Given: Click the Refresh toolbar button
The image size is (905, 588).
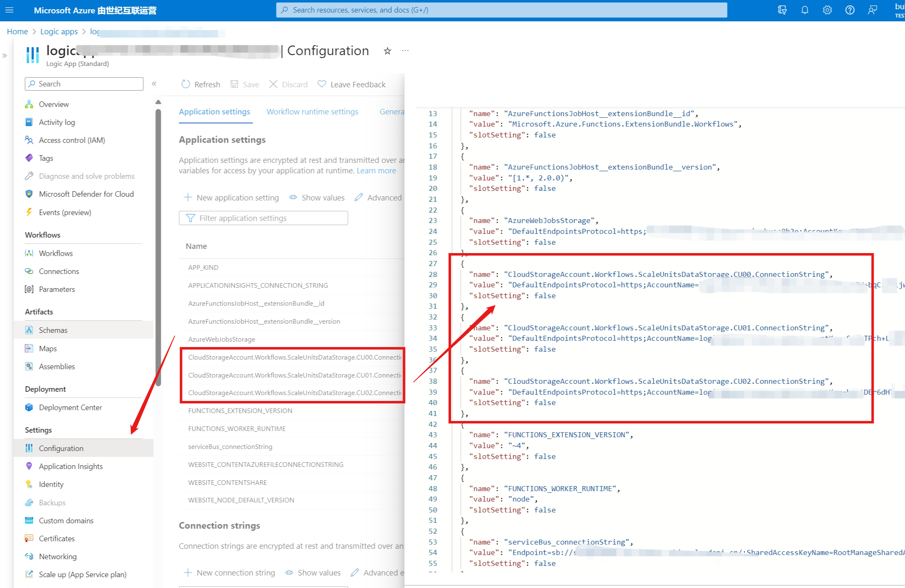Looking at the screenshot, I should (x=201, y=84).
